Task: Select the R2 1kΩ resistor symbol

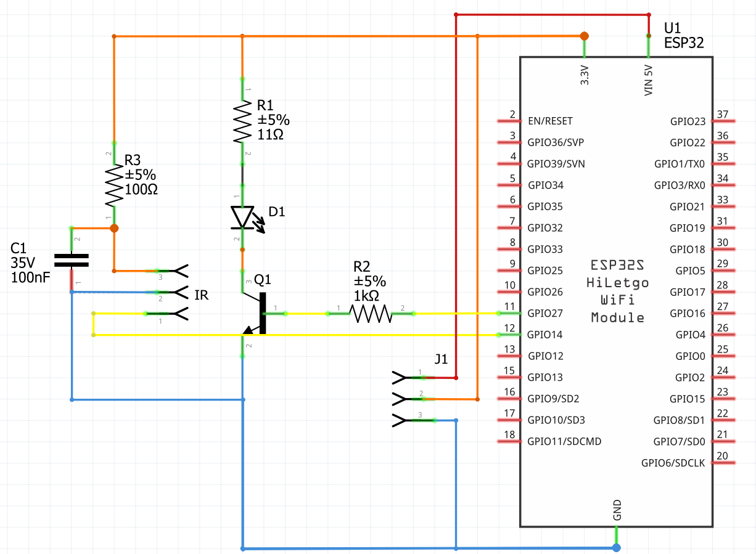Action: click(371, 314)
